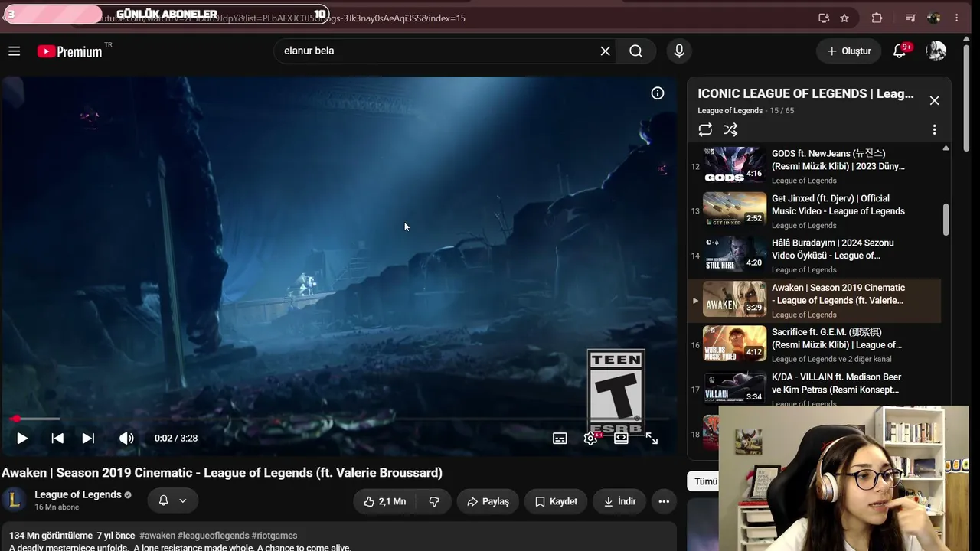
Task: Open the account avatar menu
Action: [936, 51]
